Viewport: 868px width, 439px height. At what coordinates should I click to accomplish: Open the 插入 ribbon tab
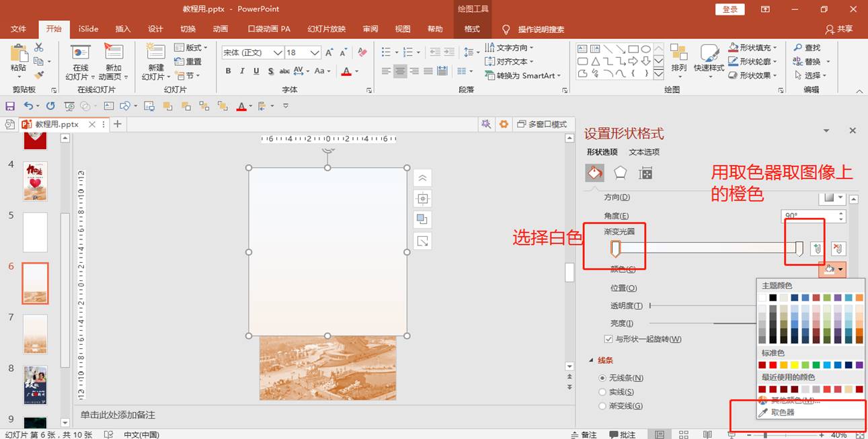(x=123, y=29)
